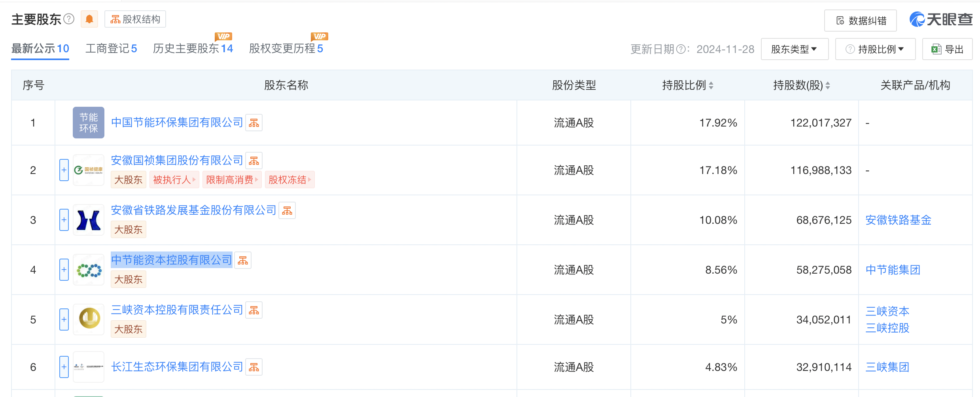Viewport: 980px width, 397px height.
Task: Open the 股东类型 dropdown filter
Action: (x=794, y=49)
